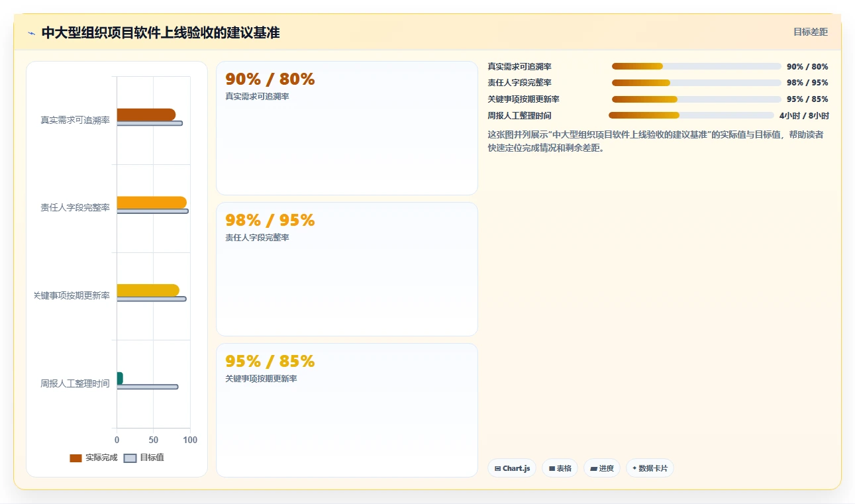This screenshot has width=855, height=504.
Task: Click the 关键事项按期更新率 axis label in chart
Action: point(72,295)
